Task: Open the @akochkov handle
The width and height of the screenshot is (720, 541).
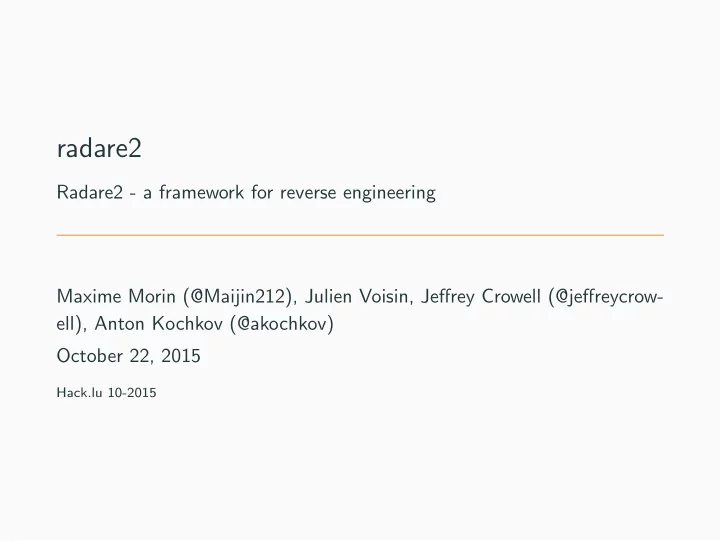Action: coord(282,324)
